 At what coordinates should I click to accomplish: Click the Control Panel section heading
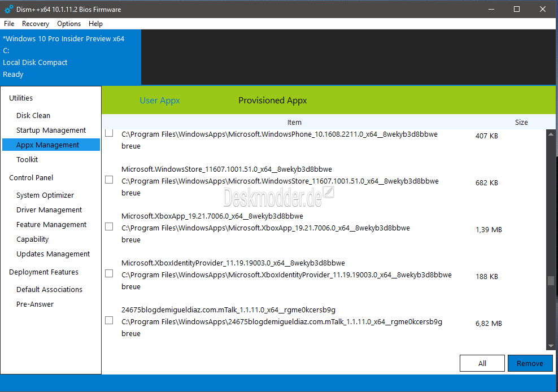[31, 178]
